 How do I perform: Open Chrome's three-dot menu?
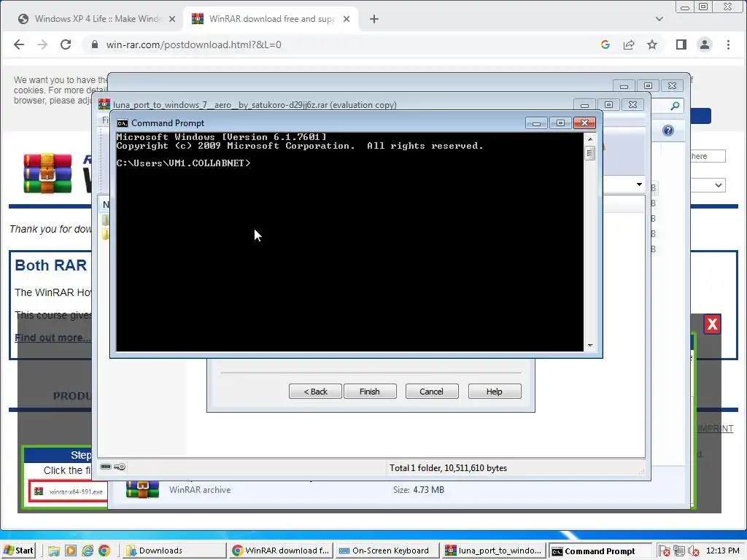(728, 44)
